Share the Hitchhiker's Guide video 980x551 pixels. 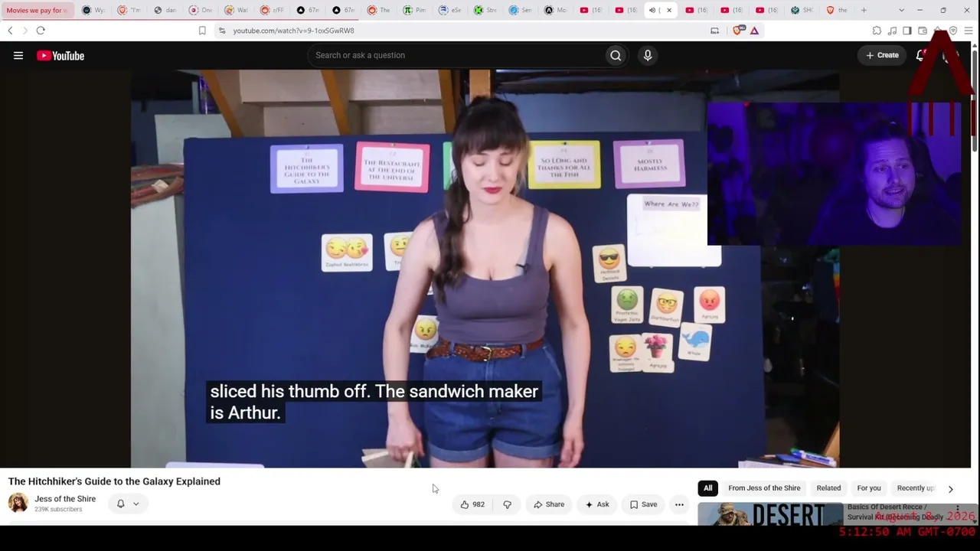click(549, 504)
